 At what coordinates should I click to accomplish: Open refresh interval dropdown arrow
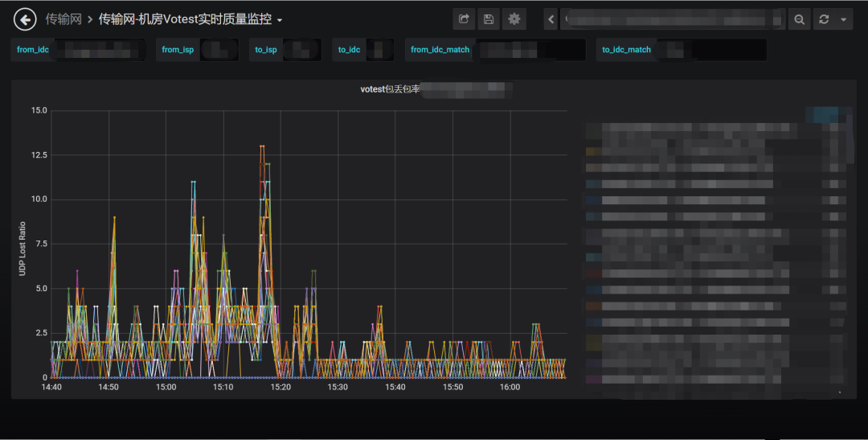844,19
